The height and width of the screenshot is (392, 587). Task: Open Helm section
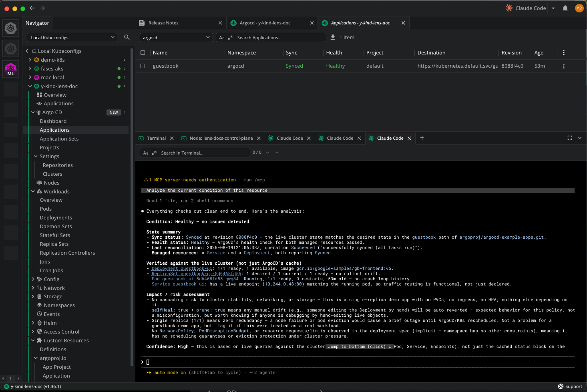point(50,323)
